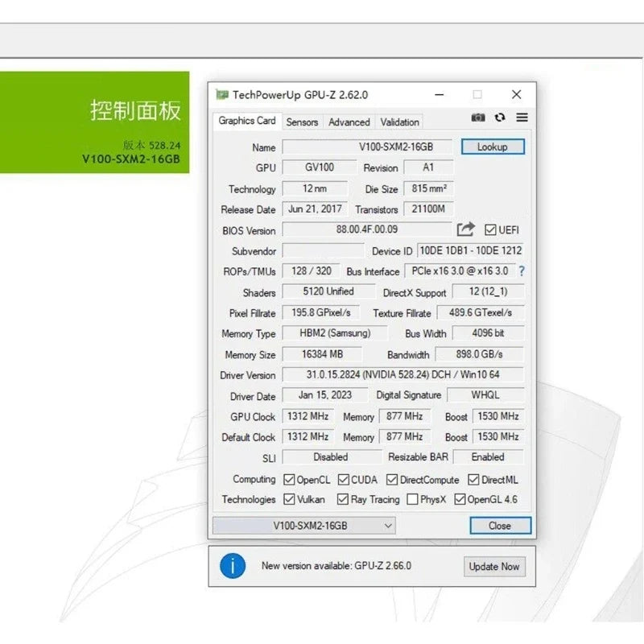Toggle the DirectCompute checkbox

(392, 480)
